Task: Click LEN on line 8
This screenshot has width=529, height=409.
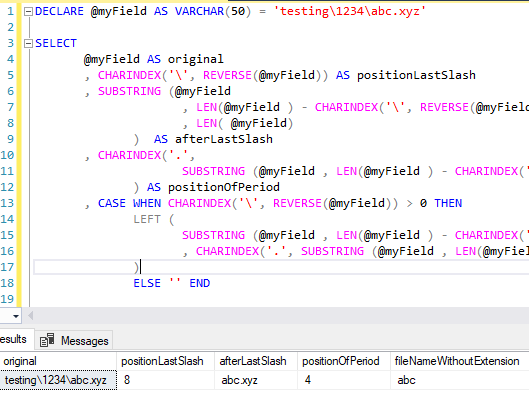Action: click(x=206, y=124)
